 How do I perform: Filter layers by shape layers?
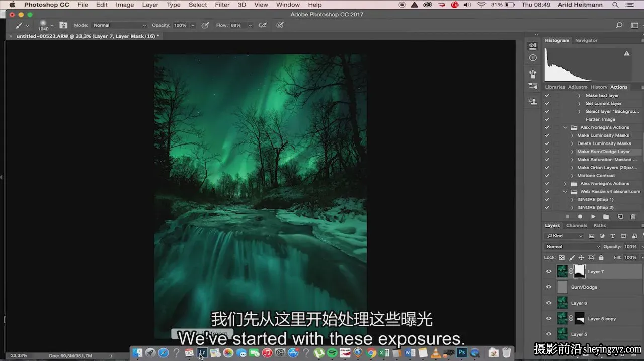tap(623, 236)
